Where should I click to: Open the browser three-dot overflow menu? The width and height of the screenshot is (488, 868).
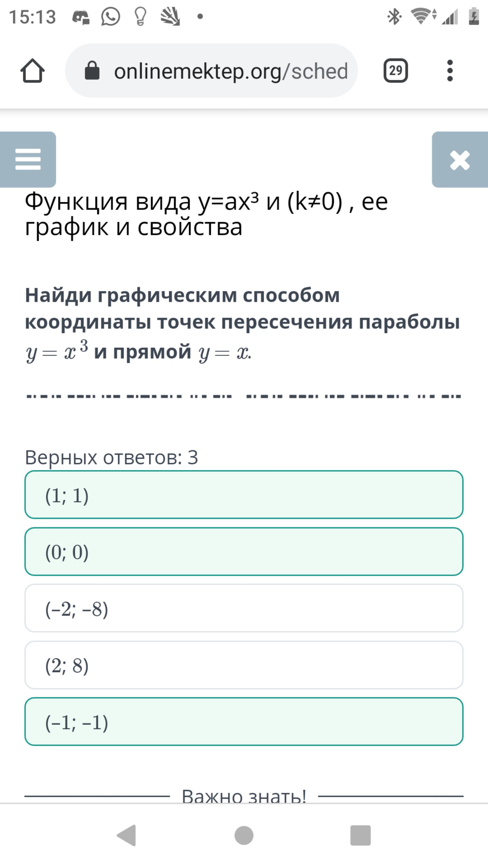[450, 71]
